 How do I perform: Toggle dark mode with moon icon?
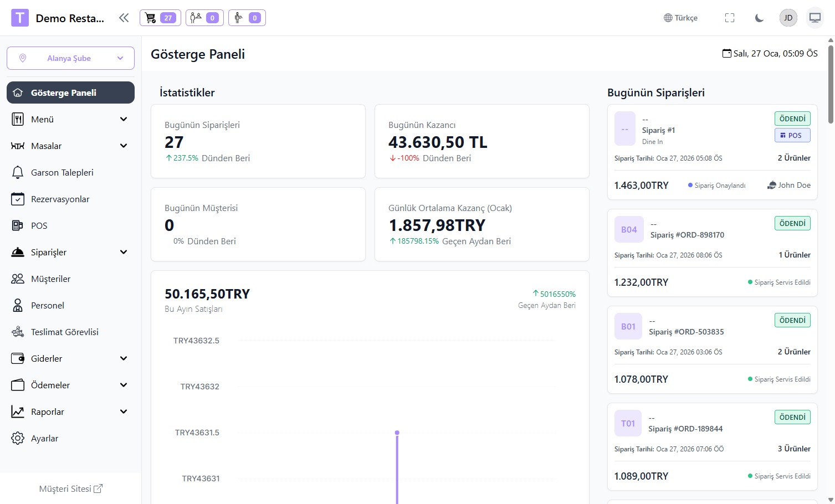(x=759, y=18)
